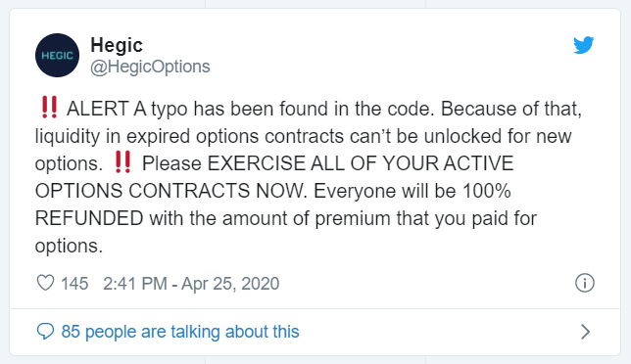Viewport: 631px width, 364px height.
Task: Click the Twitter bird logo
Action: pos(584,45)
